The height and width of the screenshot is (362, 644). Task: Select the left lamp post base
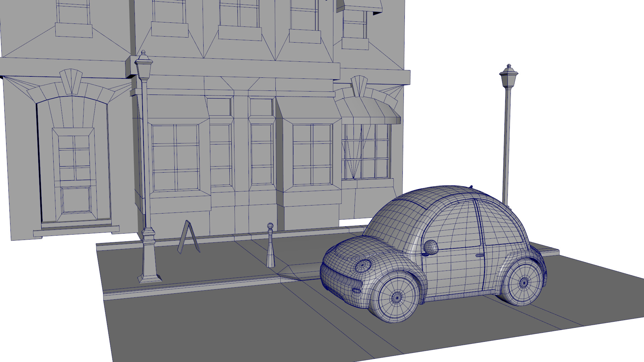point(149,268)
